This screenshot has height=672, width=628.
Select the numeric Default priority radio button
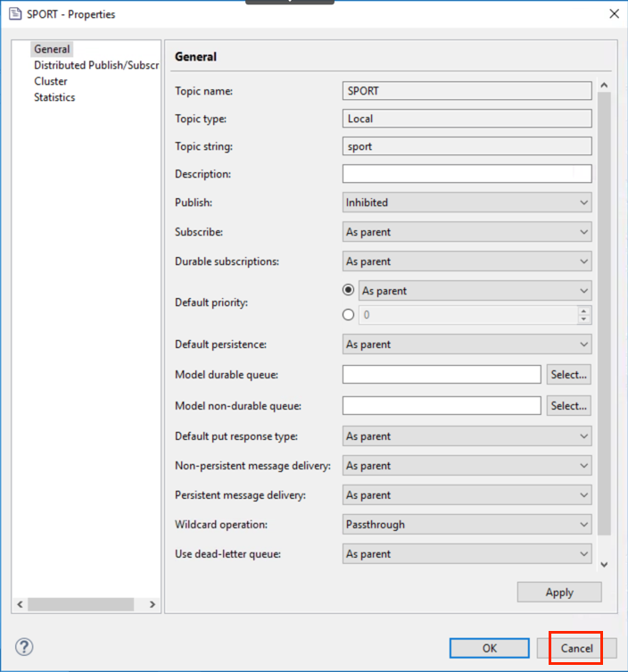click(x=348, y=315)
